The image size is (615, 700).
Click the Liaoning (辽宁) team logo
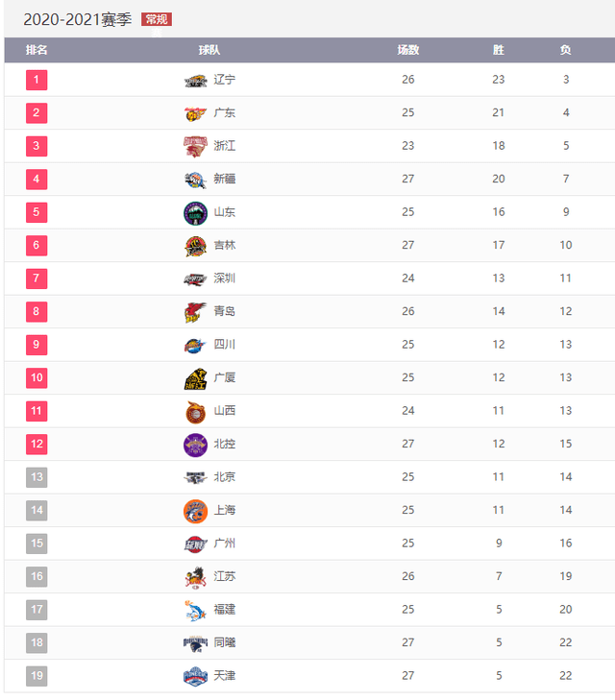coord(195,81)
